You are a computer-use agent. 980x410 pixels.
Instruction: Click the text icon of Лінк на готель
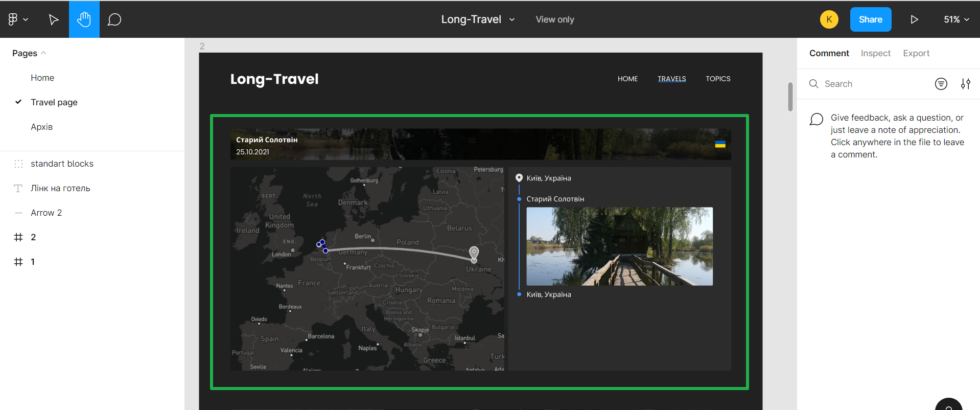18,188
